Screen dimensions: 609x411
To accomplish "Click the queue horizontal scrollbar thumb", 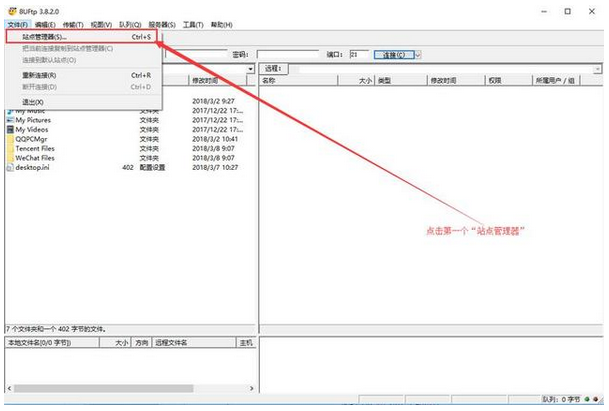I will (104, 388).
